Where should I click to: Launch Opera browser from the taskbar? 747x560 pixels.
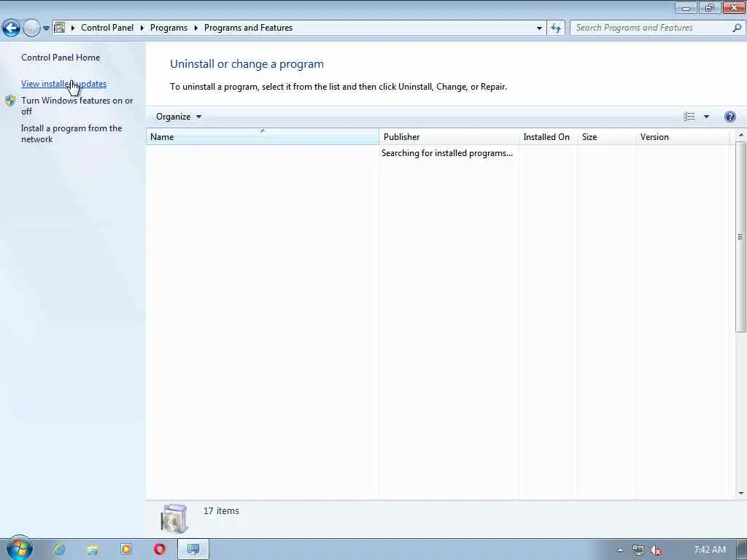(160, 550)
